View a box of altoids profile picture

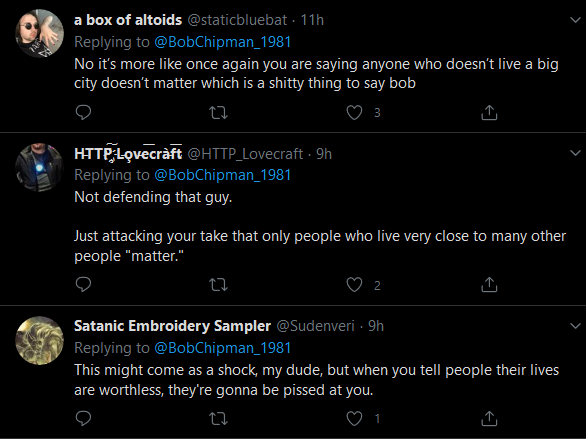pos(39,33)
